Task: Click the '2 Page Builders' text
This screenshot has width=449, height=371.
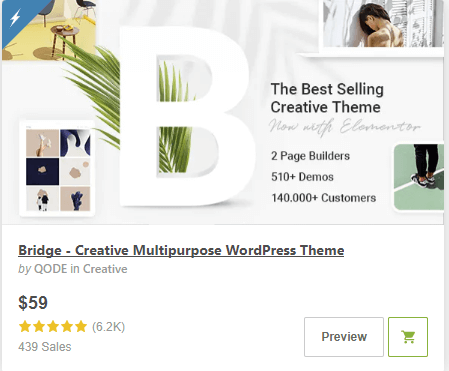Action: coord(310,156)
